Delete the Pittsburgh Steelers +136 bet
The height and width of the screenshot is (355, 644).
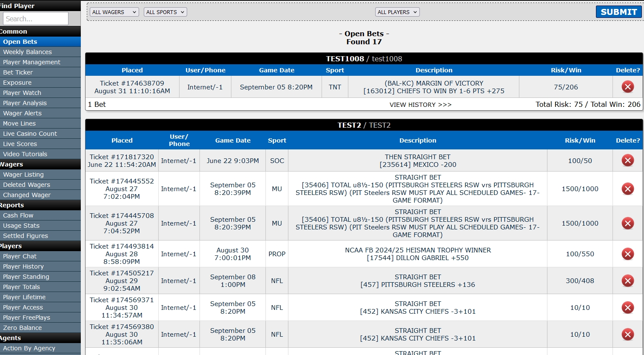point(628,281)
